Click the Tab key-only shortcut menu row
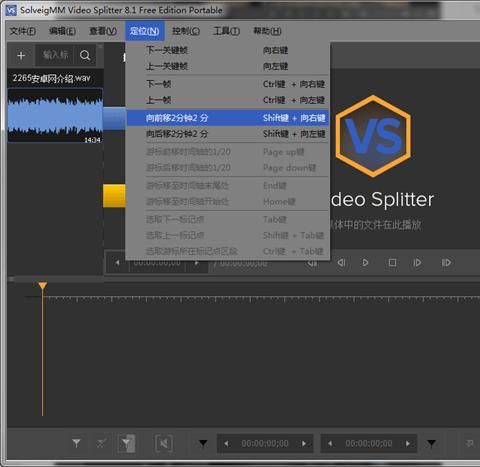This screenshot has height=467, width=480. pos(228,219)
